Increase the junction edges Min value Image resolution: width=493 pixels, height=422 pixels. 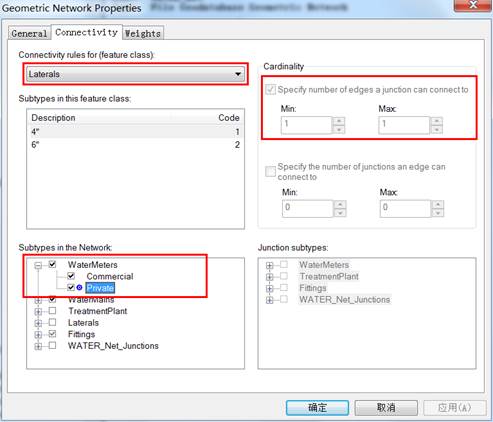(339, 121)
